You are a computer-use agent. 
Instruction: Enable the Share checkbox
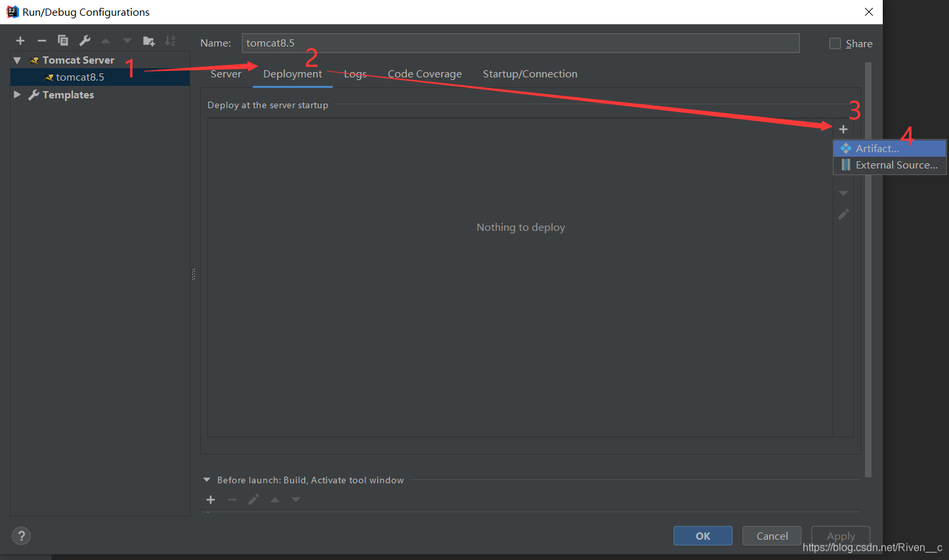(x=835, y=43)
